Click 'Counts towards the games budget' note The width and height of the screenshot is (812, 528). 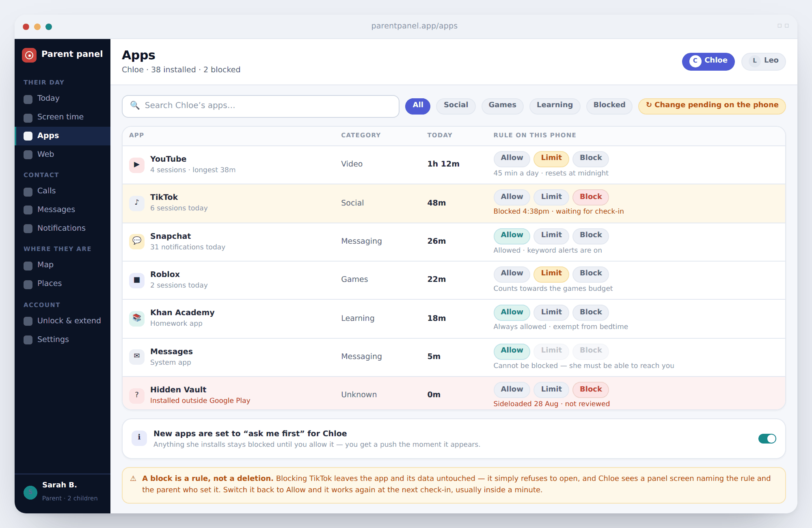click(553, 289)
